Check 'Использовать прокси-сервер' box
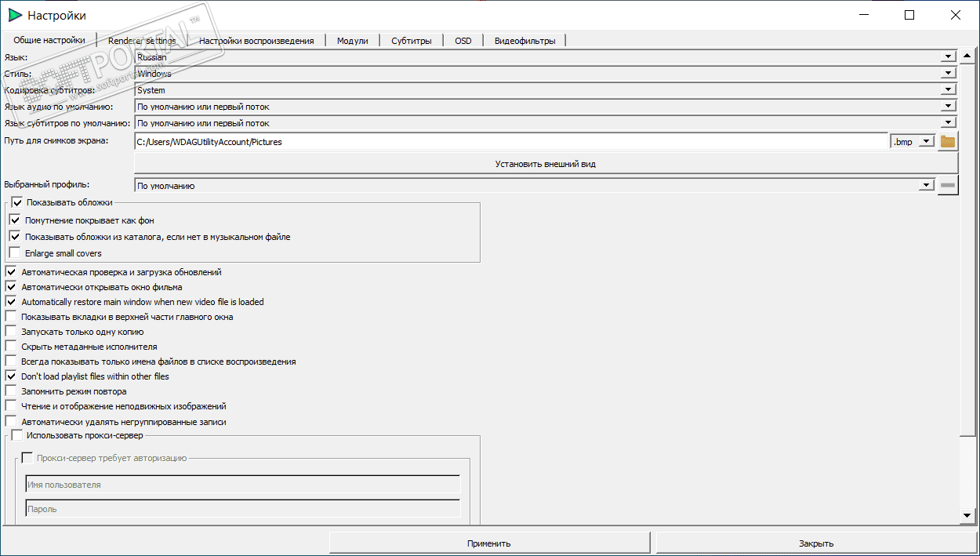Image resolution: width=980 pixels, height=556 pixels. pos(17,435)
